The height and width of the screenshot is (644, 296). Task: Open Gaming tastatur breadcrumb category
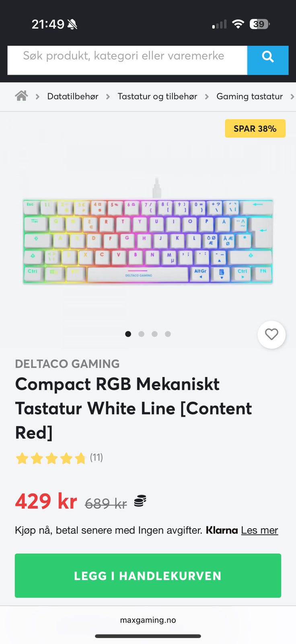pos(249,96)
